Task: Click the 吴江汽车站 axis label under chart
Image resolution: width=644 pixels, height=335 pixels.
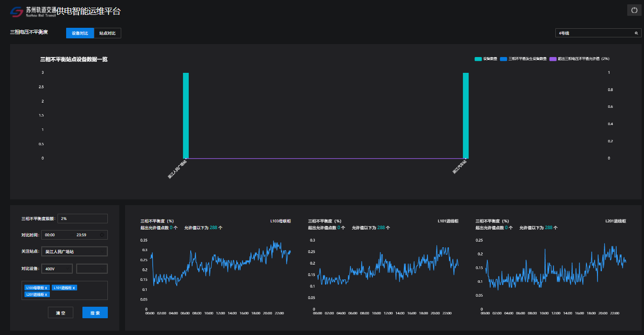Action: point(460,167)
